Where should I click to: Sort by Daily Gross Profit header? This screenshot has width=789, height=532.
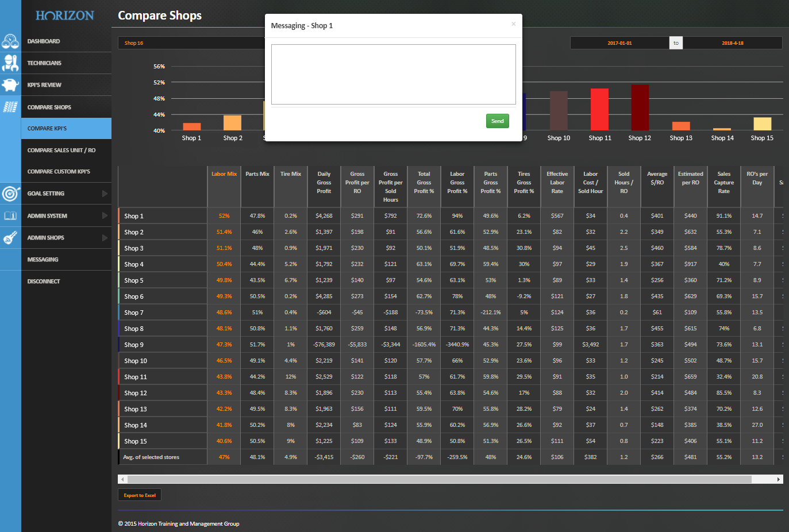tap(324, 183)
